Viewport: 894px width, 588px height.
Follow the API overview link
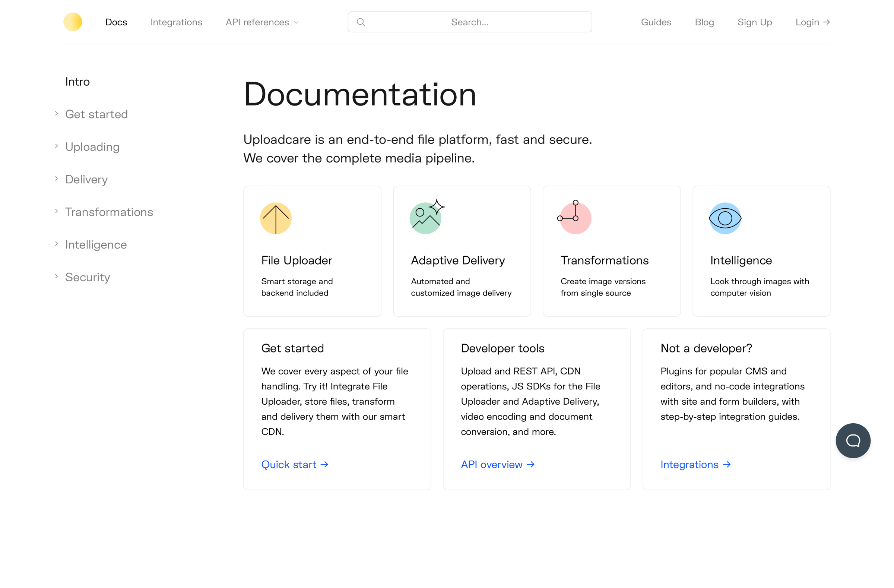pos(498,464)
